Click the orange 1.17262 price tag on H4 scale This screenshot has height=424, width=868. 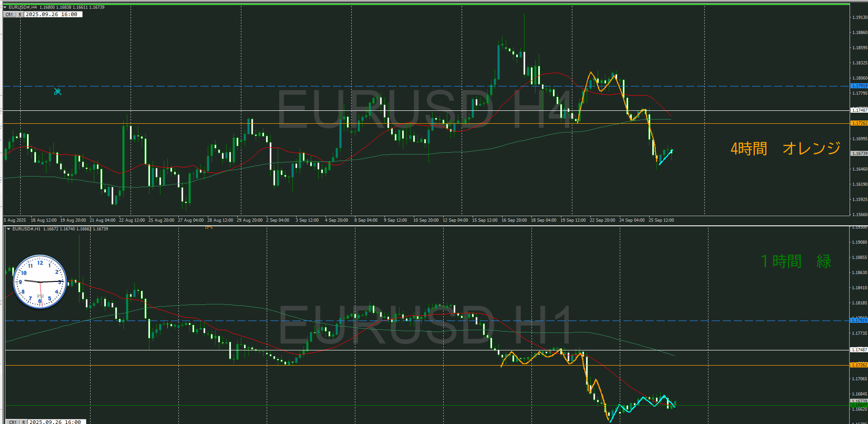(x=859, y=123)
